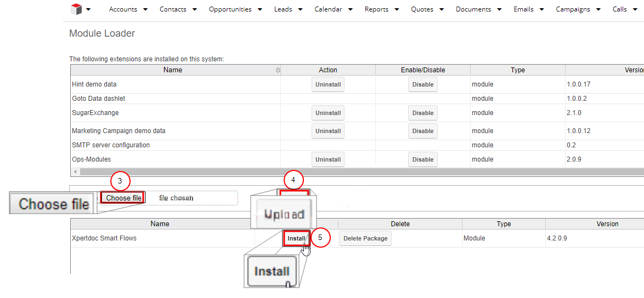Click the Action column header
Image resolution: width=644 pixels, height=298 pixels.
[x=327, y=70]
